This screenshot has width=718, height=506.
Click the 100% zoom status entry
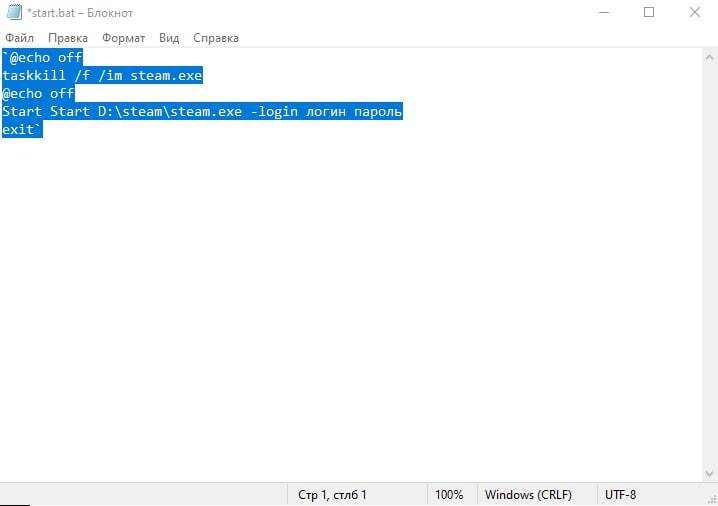(x=449, y=495)
